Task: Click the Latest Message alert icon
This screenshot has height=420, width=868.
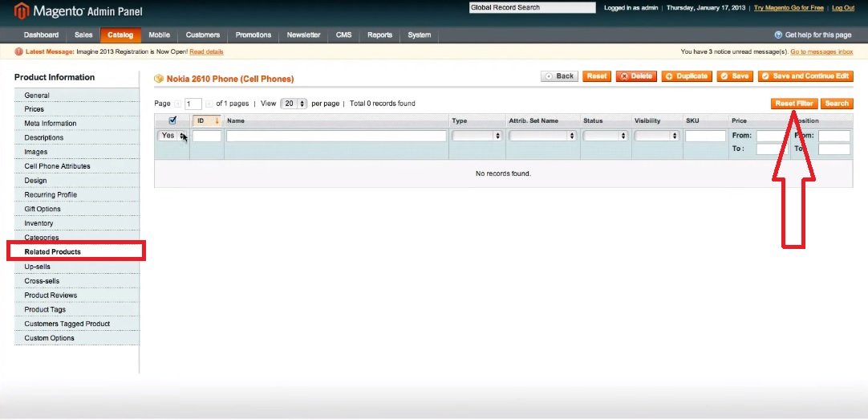Action: tap(19, 51)
